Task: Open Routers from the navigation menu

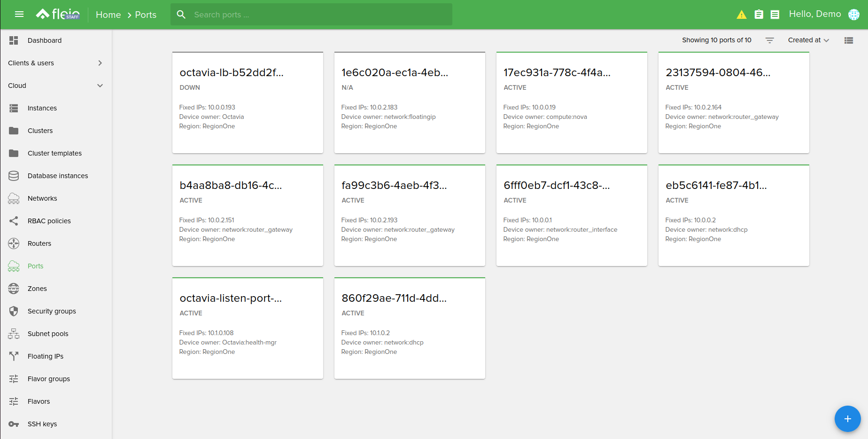Action: tap(39, 243)
